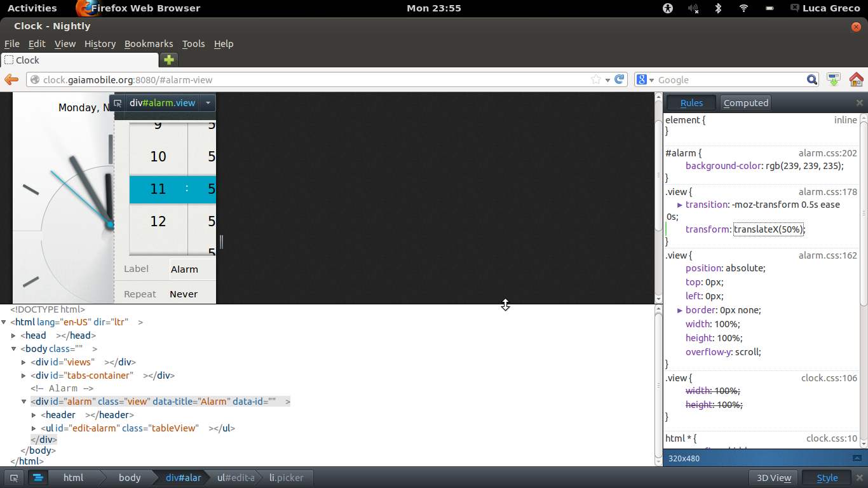Image resolution: width=868 pixels, height=488 pixels.
Task: Open the Tools menu
Action: pyautogui.click(x=193, y=44)
